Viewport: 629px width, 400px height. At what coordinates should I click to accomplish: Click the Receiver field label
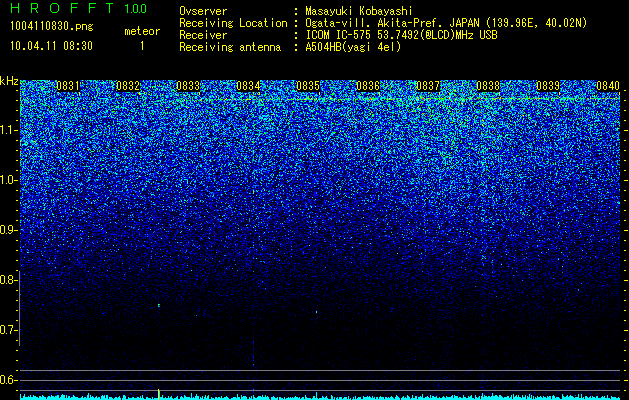coord(203,35)
